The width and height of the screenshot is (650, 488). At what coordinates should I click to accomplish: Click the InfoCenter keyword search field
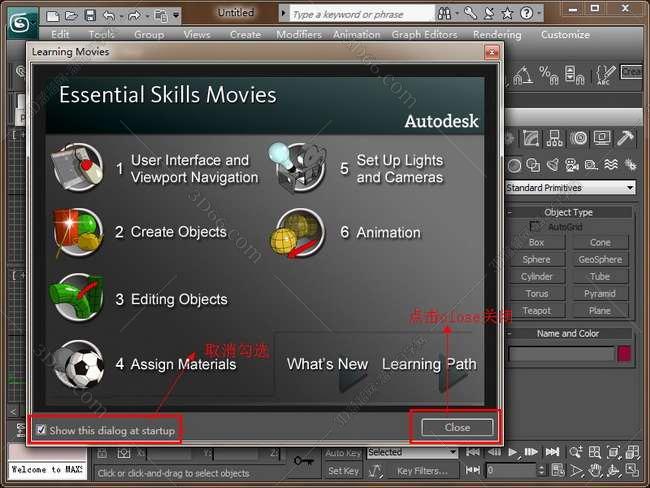coord(362,14)
